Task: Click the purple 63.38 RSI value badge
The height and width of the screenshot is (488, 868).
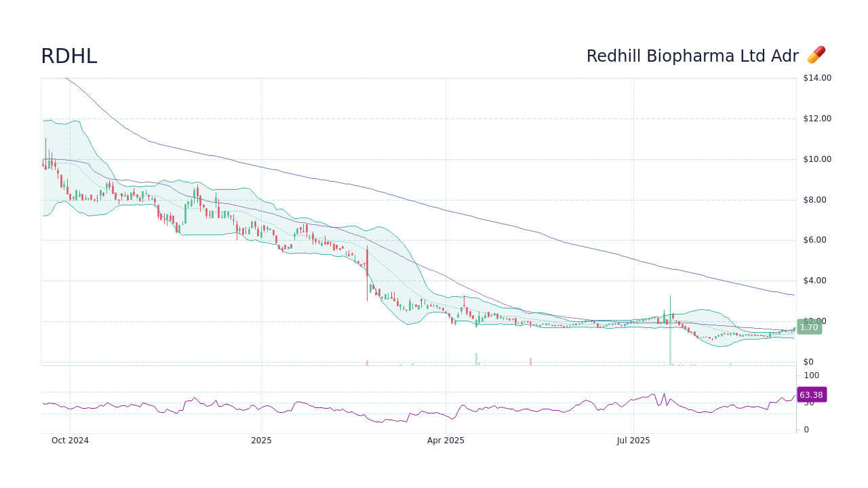Action: tap(811, 394)
